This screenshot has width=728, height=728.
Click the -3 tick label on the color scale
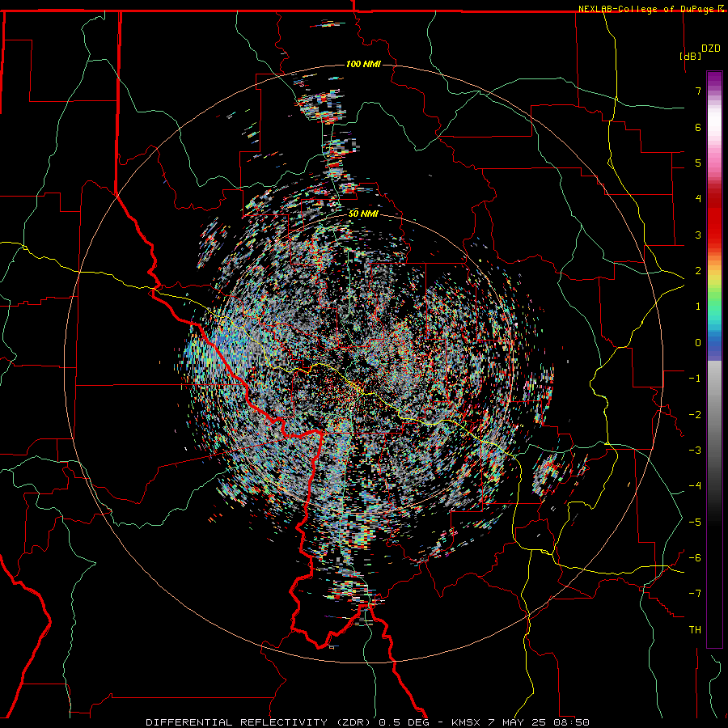click(x=695, y=451)
